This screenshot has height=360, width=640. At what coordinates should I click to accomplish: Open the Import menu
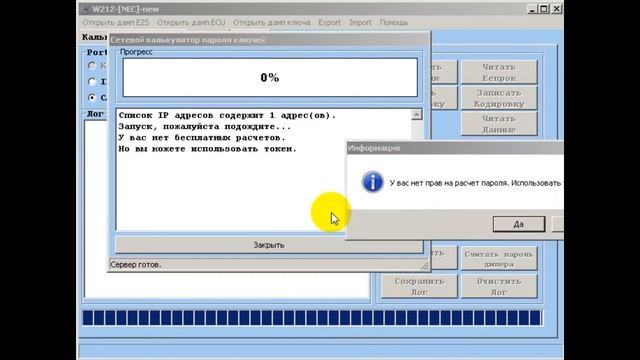point(360,22)
